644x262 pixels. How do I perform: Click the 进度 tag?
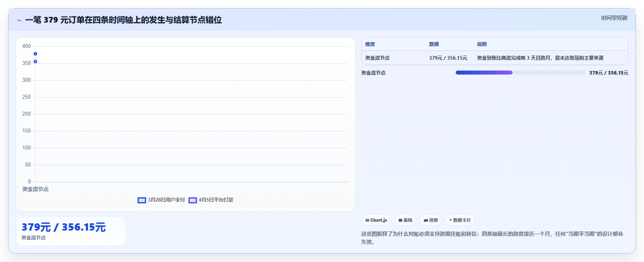point(431,220)
